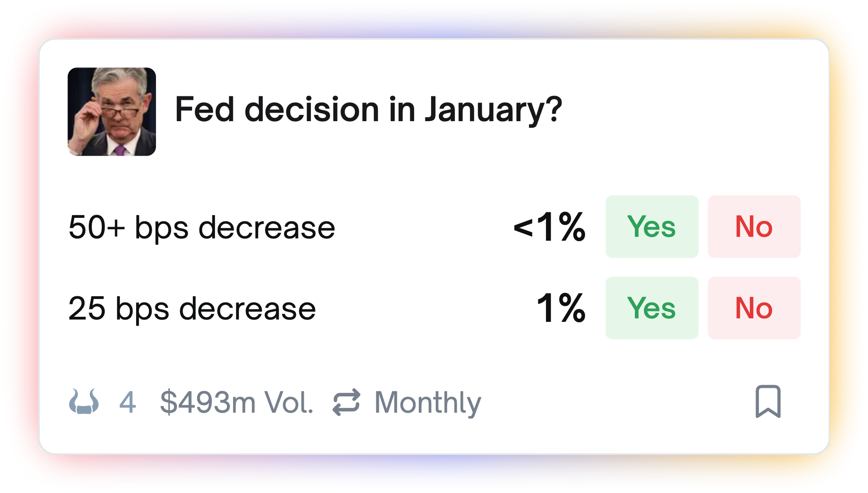Viewport: 868px width, 493px height.
Task: Click the <1% probability value
Action: [549, 227]
